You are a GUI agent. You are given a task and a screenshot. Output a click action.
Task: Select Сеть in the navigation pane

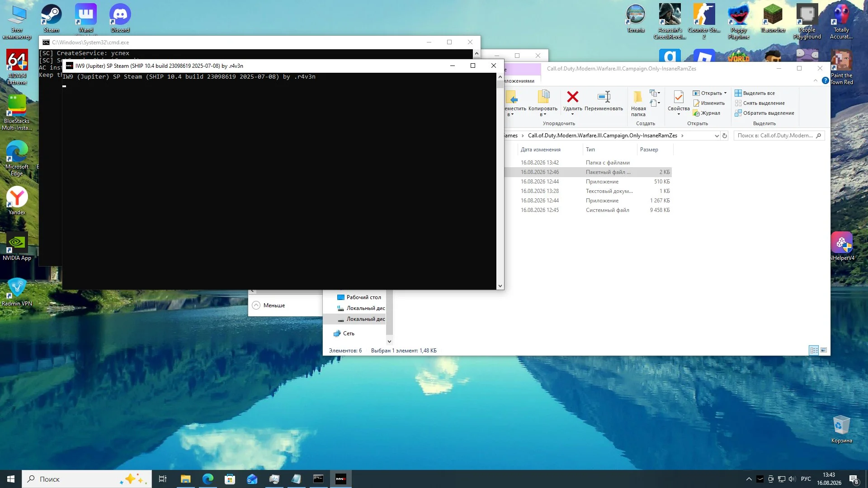coord(344,333)
